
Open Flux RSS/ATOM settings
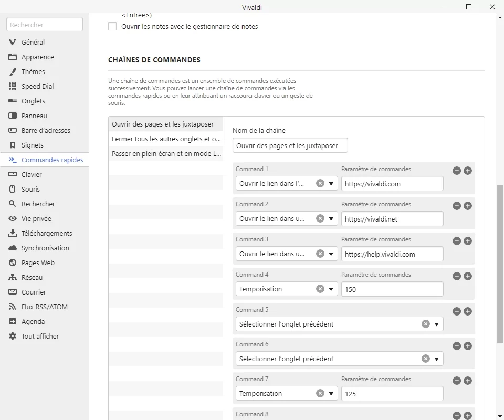[44, 307]
